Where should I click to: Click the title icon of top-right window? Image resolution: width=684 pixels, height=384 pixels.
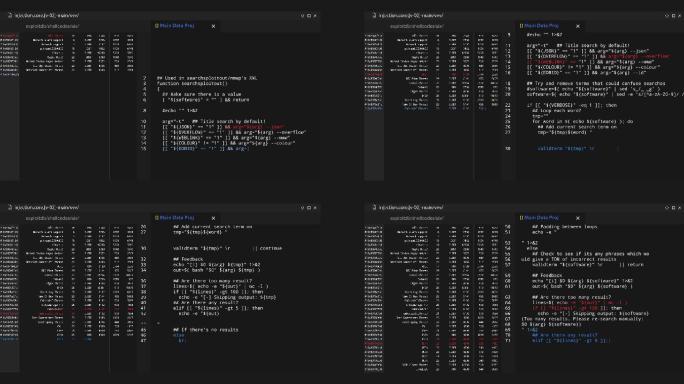click(x=374, y=15)
